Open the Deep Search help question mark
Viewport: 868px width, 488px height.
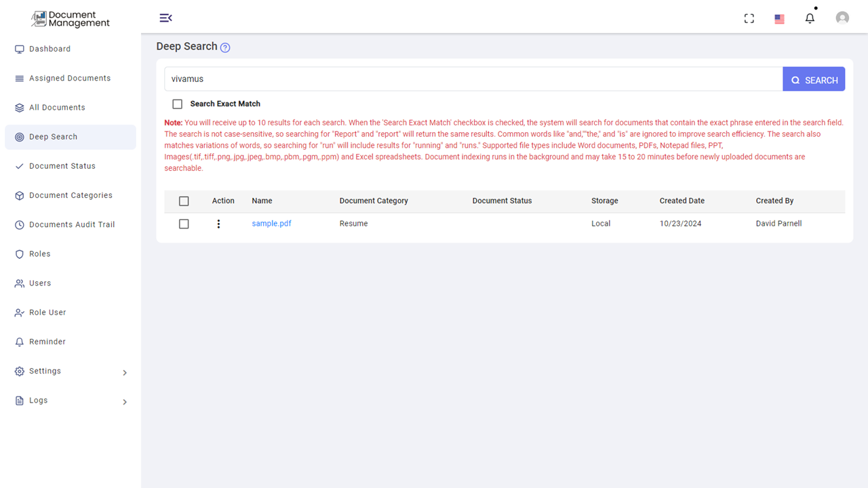tap(224, 47)
